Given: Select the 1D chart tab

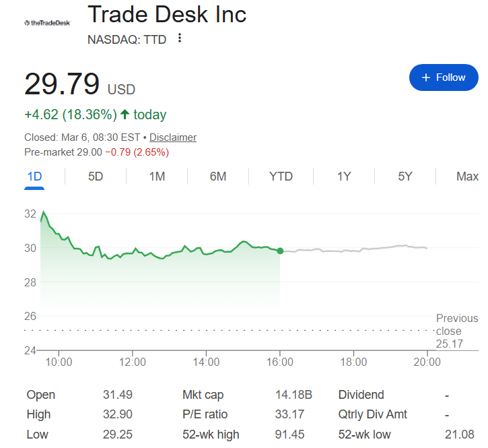Looking at the screenshot, I should click(34, 177).
